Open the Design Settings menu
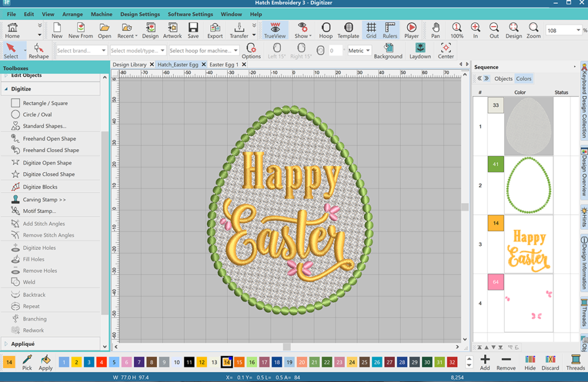The height and width of the screenshot is (382, 588). [x=140, y=14]
